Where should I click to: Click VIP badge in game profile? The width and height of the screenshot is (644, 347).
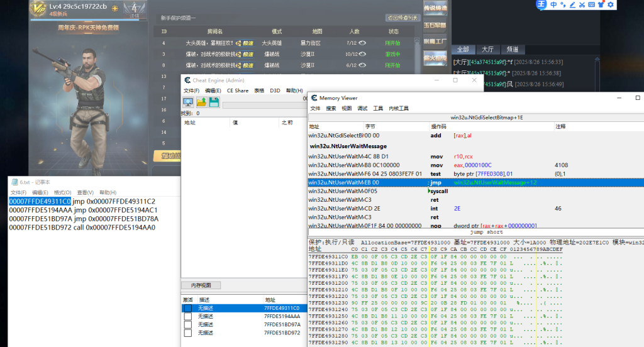point(38,8)
